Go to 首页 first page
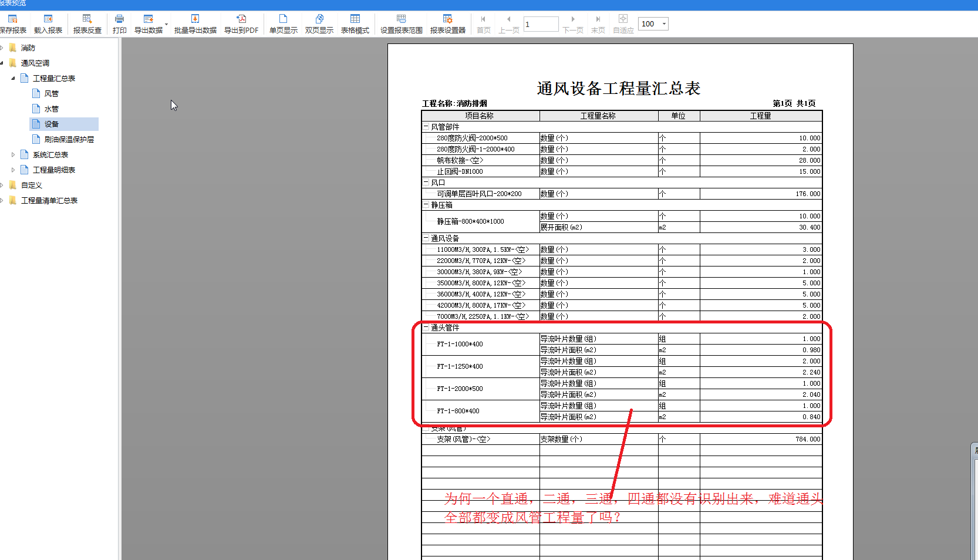The width and height of the screenshot is (978, 560). click(x=484, y=24)
